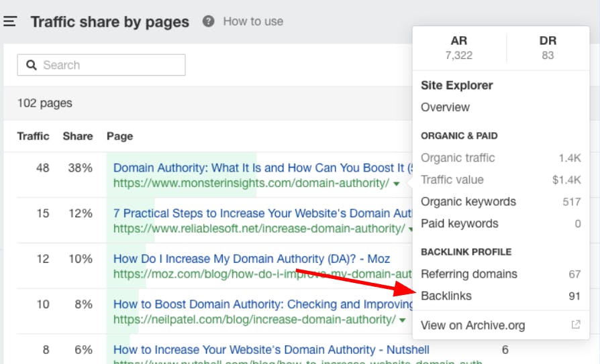Open the hamburger menu icon

[9, 21]
